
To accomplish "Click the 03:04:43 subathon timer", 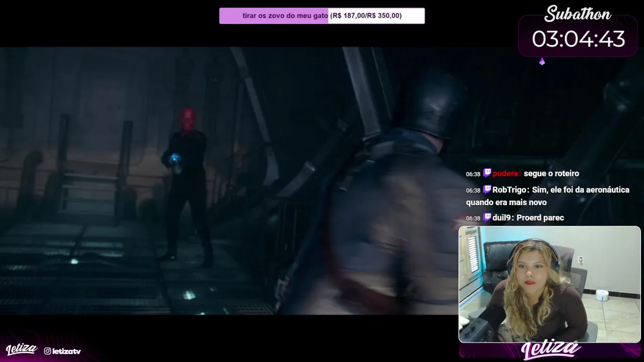I will [579, 39].
